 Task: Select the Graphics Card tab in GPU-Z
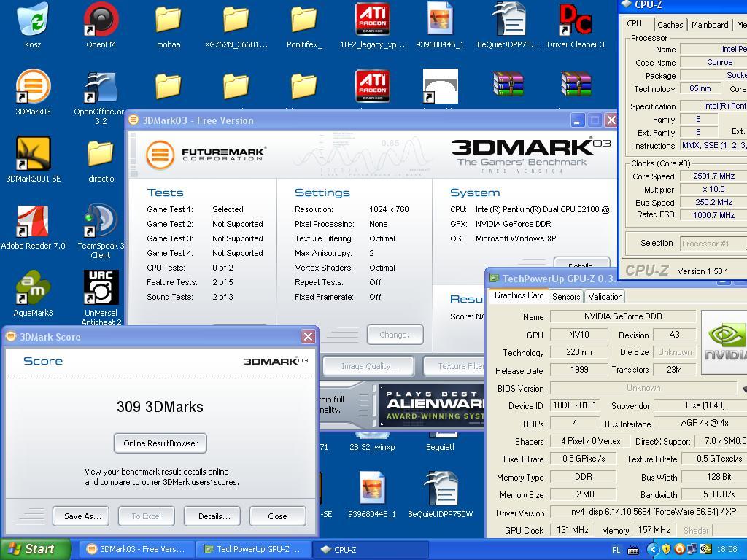(519, 295)
